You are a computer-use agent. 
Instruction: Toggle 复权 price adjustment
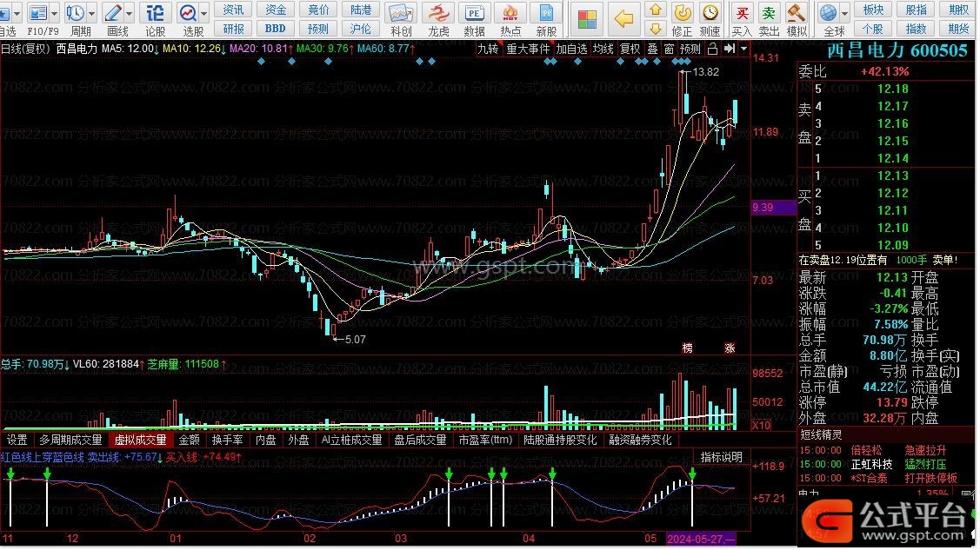(630, 49)
